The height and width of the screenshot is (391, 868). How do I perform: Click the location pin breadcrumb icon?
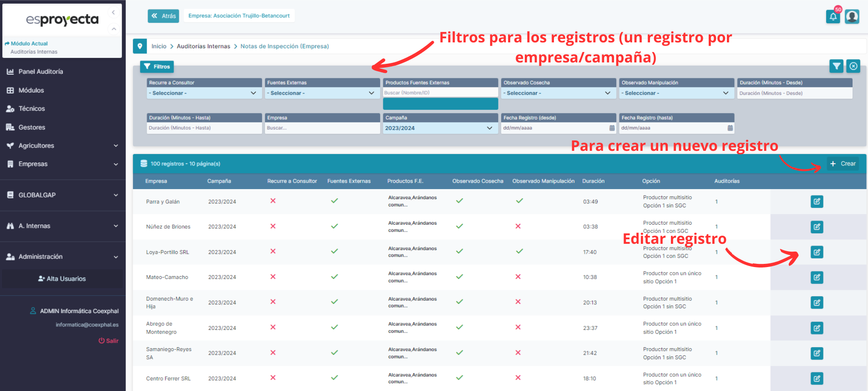pyautogui.click(x=140, y=46)
